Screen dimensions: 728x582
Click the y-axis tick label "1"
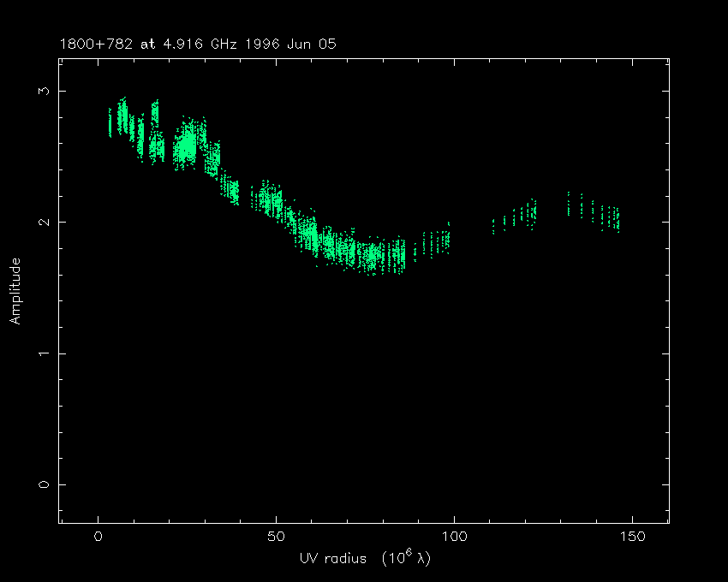(x=45, y=353)
